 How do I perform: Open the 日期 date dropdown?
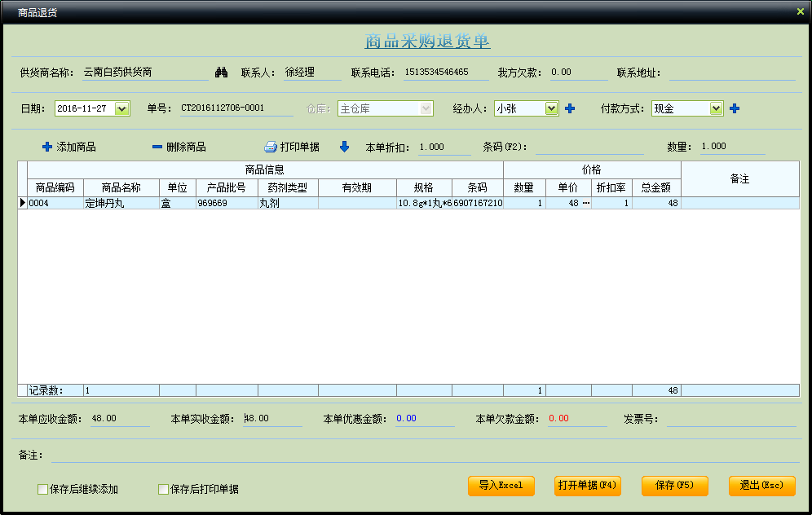tap(121, 108)
